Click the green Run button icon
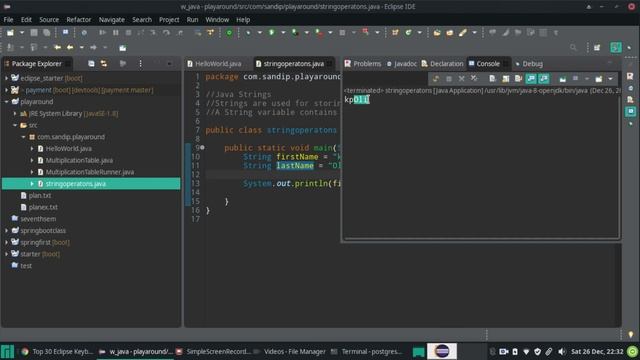 271,33
